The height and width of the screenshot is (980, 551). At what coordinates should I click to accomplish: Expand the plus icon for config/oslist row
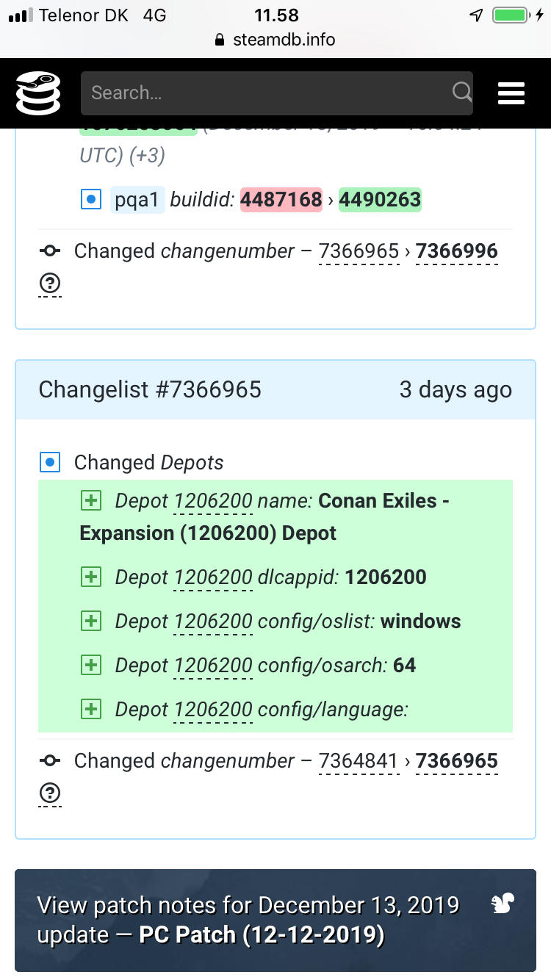pyautogui.click(x=90, y=621)
